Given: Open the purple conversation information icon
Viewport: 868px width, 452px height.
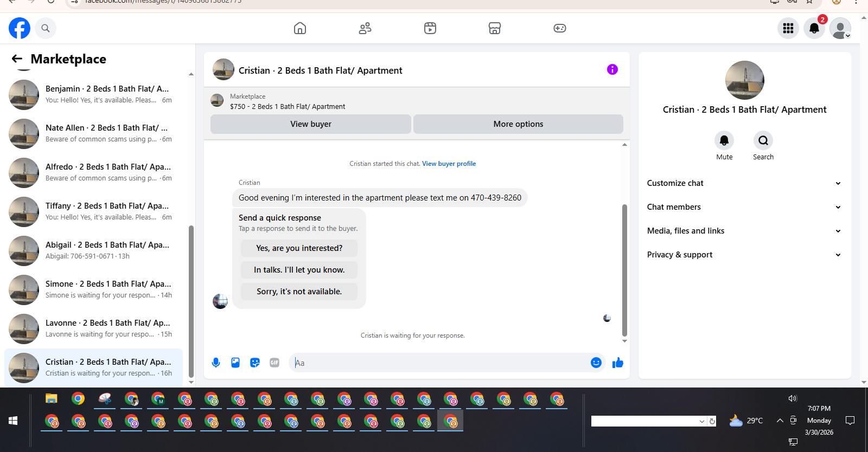Looking at the screenshot, I should coord(612,69).
